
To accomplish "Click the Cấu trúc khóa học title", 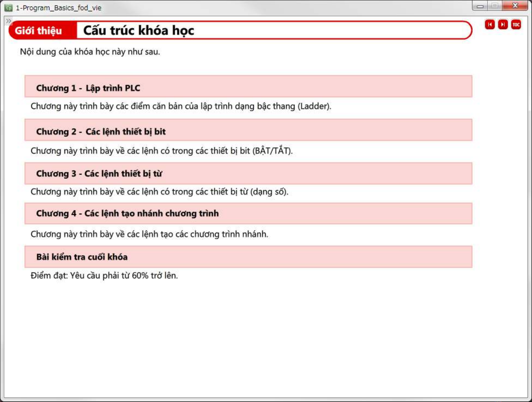I will (x=139, y=30).
